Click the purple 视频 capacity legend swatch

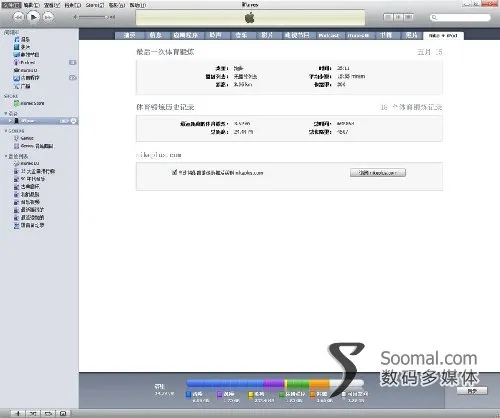tap(219, 394)
